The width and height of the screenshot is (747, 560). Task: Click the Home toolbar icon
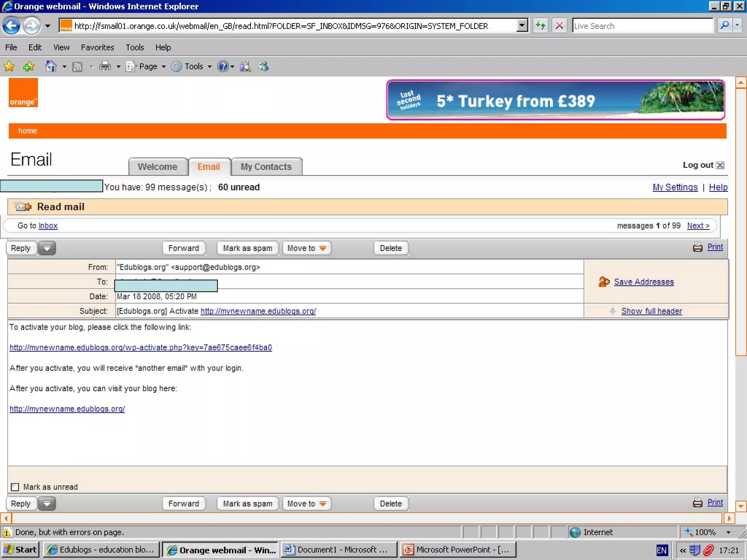coord(51,66)
